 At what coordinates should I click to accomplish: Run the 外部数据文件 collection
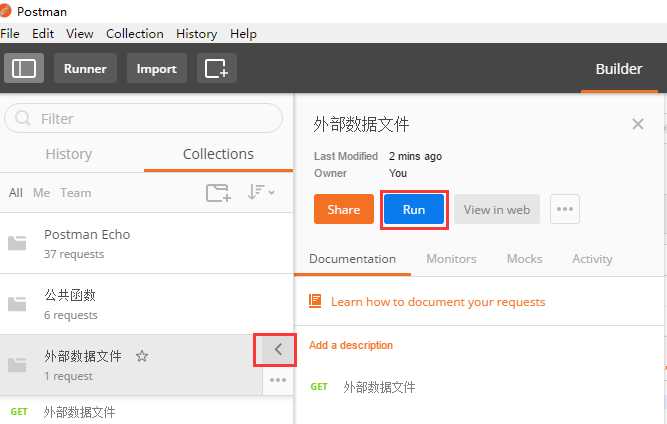[414, 209]
